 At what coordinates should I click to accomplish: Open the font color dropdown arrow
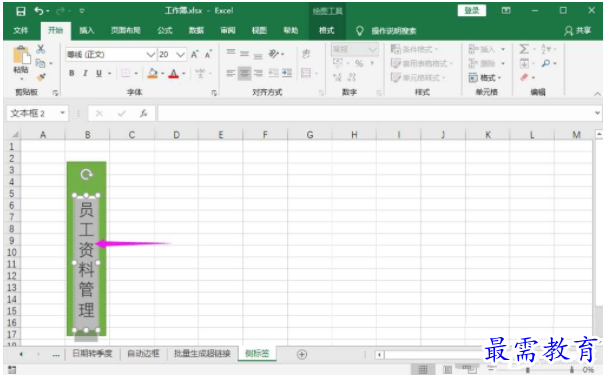184,73
